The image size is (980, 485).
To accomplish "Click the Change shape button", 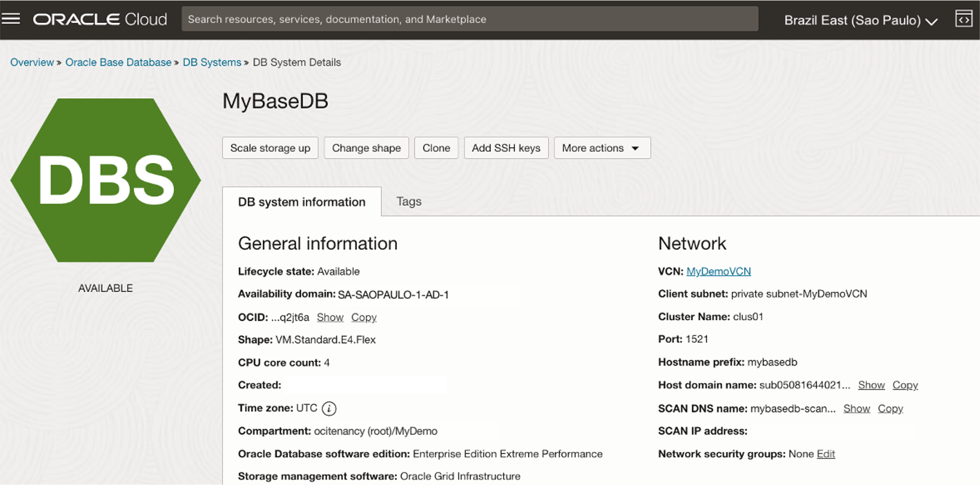I will pyautogui.click(x=366, y=148).
